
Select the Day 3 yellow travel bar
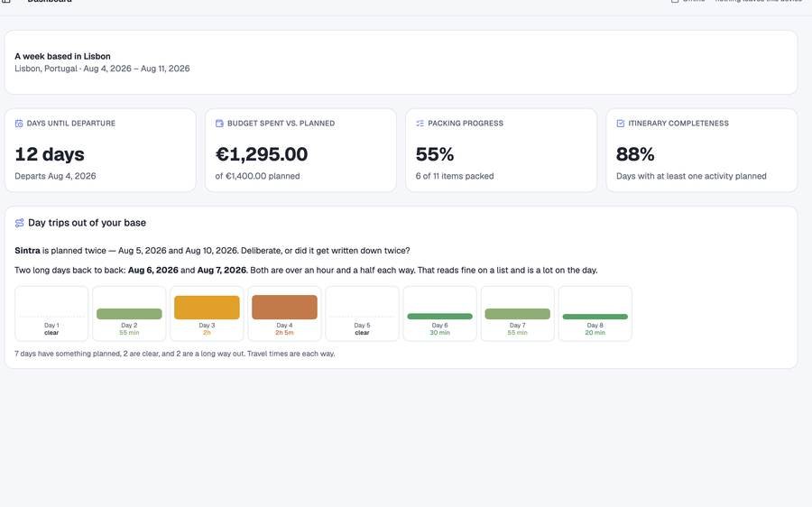(x=207, y=307)
